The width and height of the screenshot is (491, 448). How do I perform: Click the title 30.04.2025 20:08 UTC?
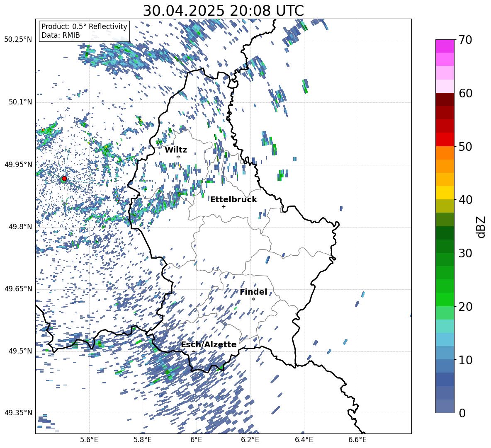click(x=224, y=11)
